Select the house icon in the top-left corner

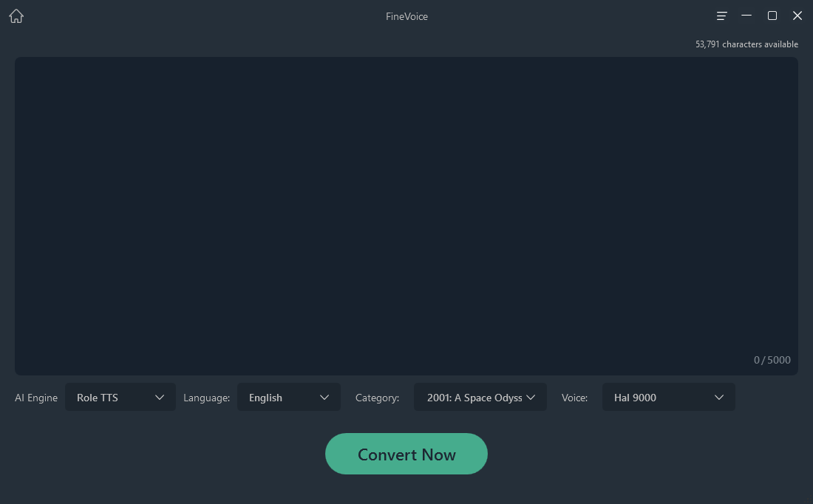[x=16, y=16]
